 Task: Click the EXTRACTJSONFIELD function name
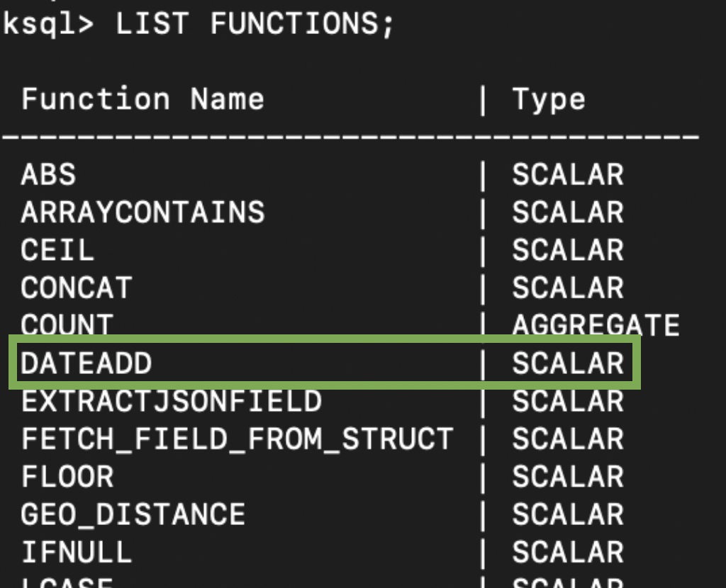tap(171, 402)
